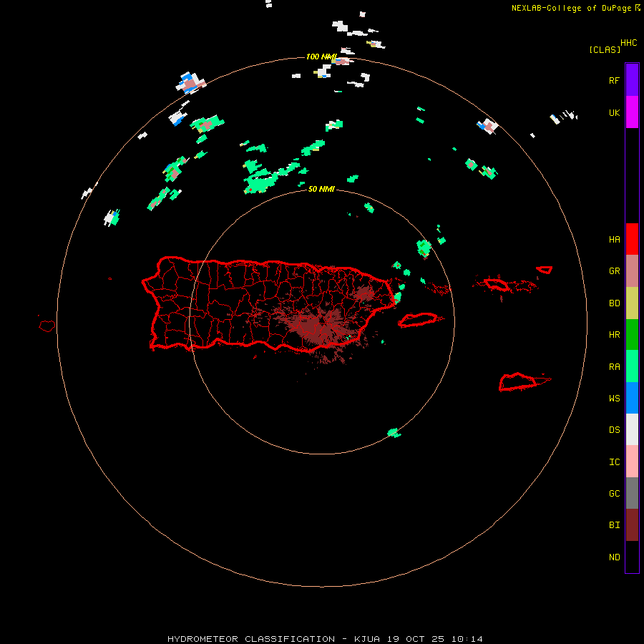Click the DS legend label
Image resolution: width=644 pixels, height=644 pixels.
614,430
